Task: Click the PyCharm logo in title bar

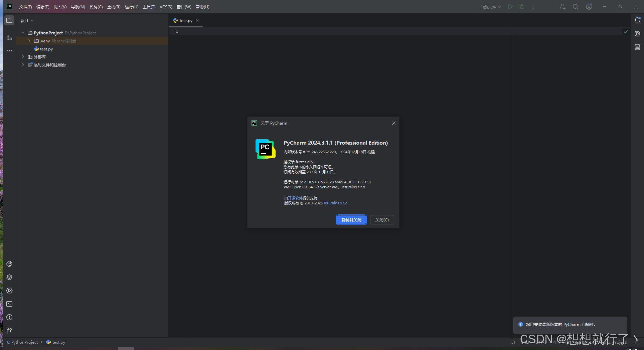Action: (9, 7)
